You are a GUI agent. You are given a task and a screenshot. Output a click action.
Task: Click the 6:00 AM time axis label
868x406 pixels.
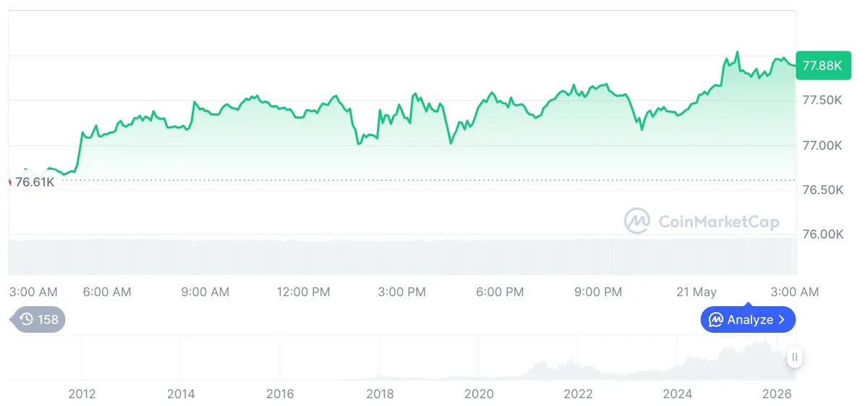[x=107, y=292]
